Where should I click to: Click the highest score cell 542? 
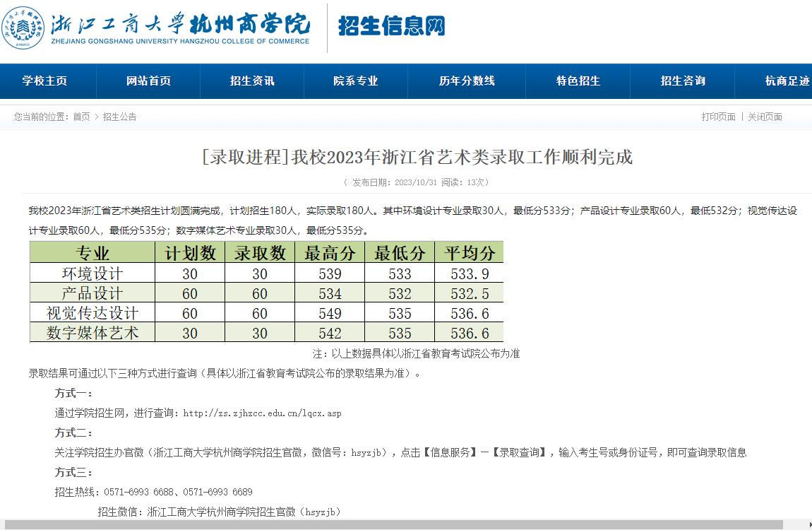click(x=330, y=333)
